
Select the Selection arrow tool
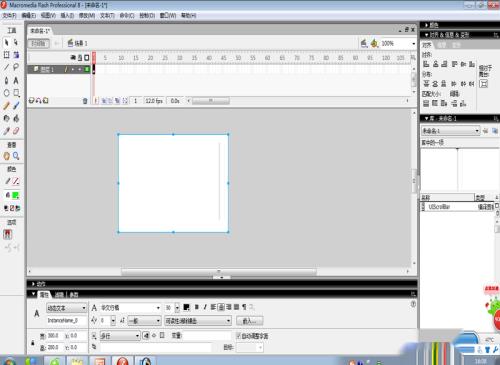point(6,42)
